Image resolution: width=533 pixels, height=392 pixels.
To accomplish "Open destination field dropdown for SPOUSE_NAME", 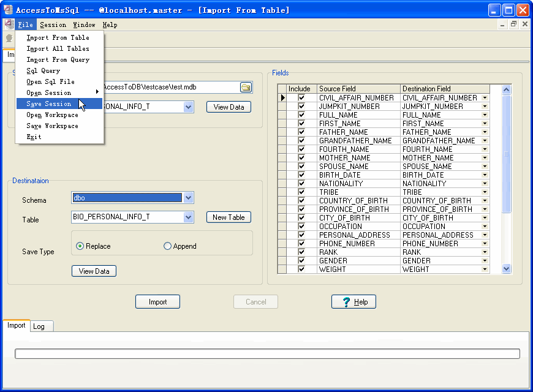I will 485,166.
